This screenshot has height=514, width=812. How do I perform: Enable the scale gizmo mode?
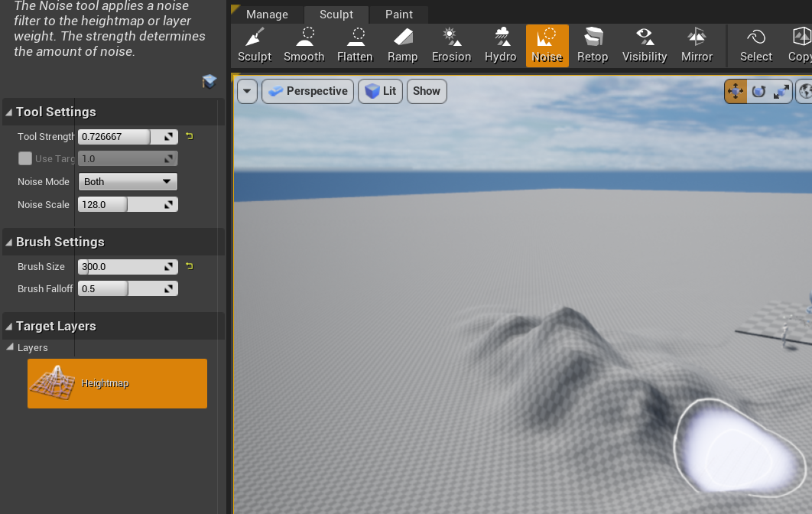click(781, 92)
